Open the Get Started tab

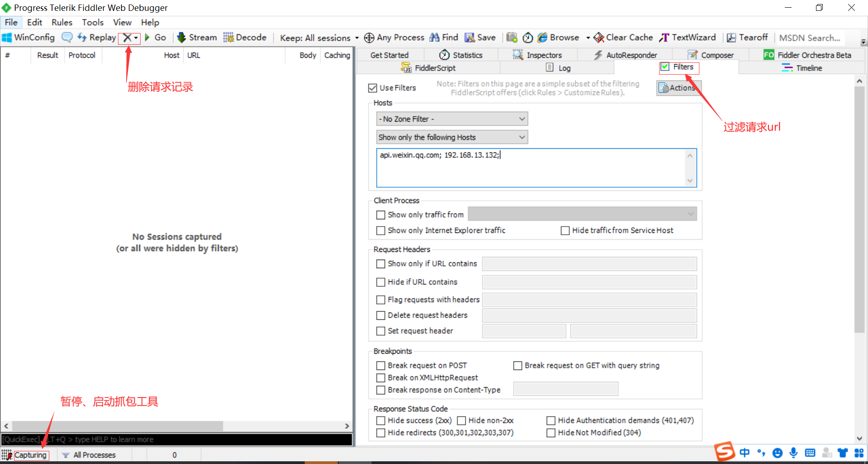[389, 55]
